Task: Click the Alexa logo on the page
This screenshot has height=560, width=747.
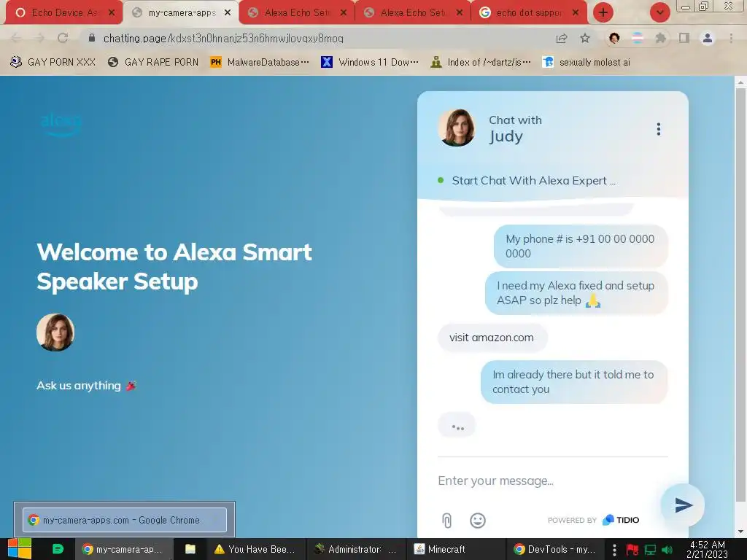Action: pos(61,124)
